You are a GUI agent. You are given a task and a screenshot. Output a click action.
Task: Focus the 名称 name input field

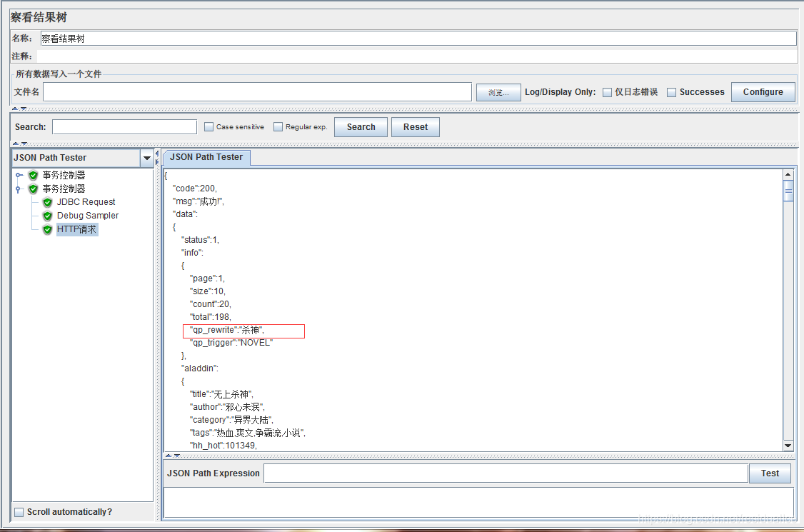tap(418, 39)
